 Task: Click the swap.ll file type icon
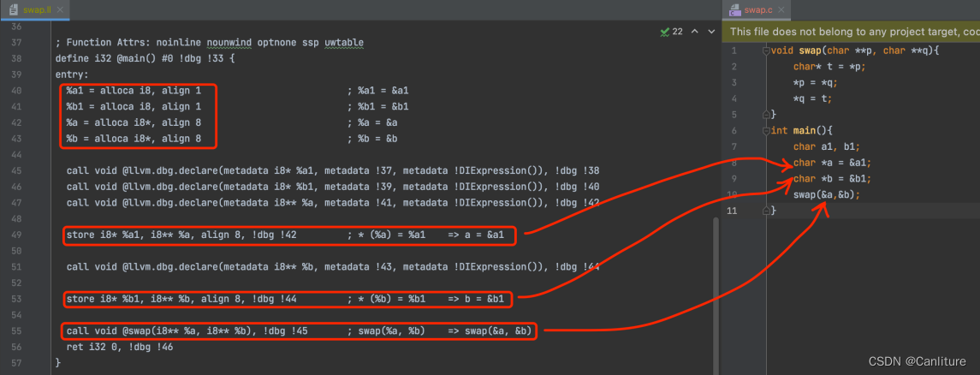click(13, 10)
